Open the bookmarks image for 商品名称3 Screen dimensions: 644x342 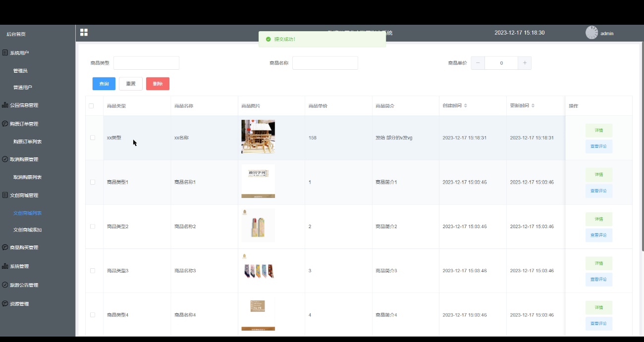(258, 270)
